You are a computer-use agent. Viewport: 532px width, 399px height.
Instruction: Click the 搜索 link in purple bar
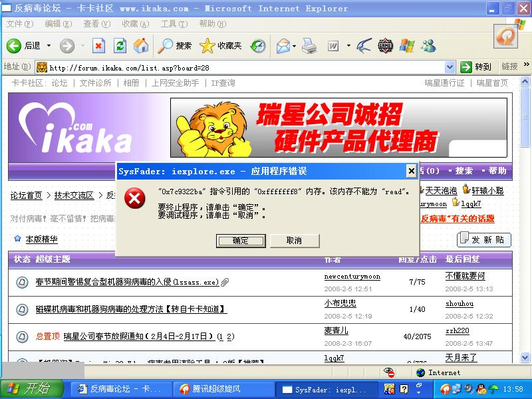(464, 171)
